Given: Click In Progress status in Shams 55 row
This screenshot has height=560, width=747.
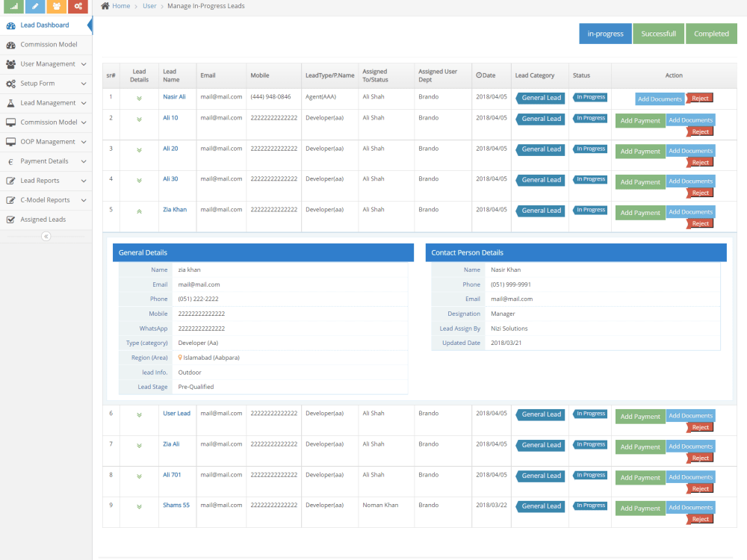Looking at the screenshot, I should (590, 505).
